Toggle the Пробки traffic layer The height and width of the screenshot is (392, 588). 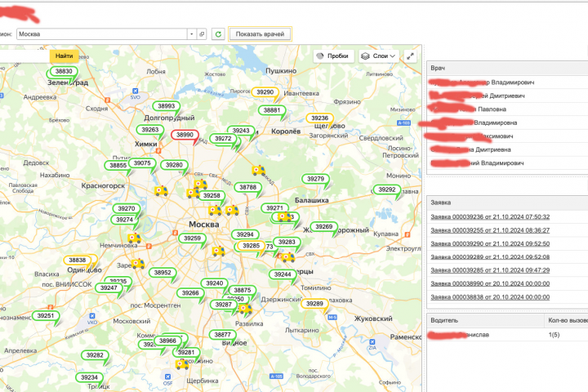tap(333, 56)
